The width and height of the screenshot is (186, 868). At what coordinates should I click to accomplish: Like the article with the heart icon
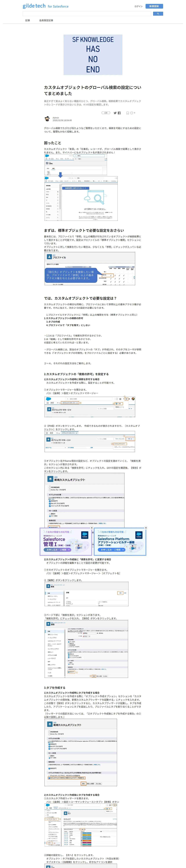(x=132, y=113)
